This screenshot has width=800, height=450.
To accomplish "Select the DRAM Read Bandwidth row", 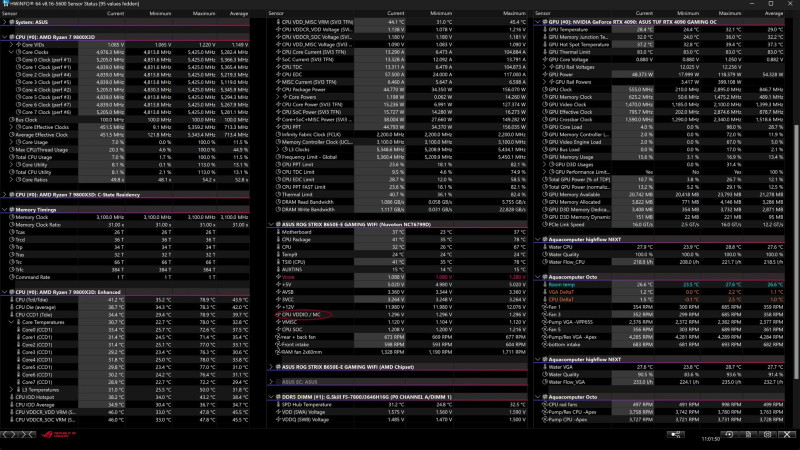I will point(397,202).
